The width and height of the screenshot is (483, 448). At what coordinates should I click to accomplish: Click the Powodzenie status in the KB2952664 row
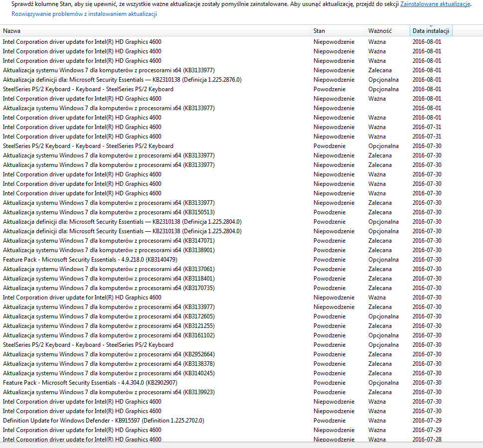(x=329, y=354)
